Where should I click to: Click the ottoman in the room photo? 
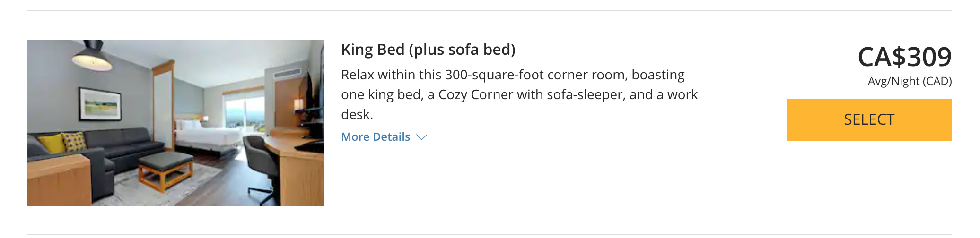click(165, 170)
